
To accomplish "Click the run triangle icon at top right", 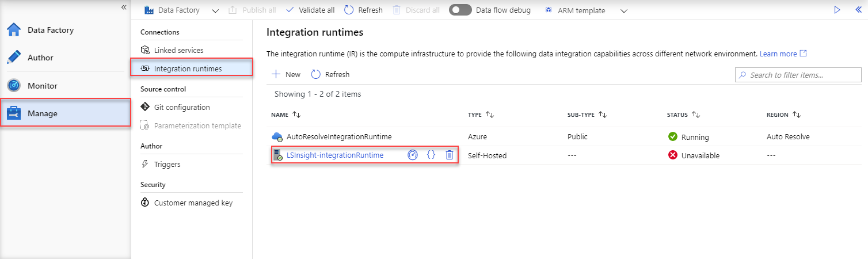I will [x=837, y=10].
